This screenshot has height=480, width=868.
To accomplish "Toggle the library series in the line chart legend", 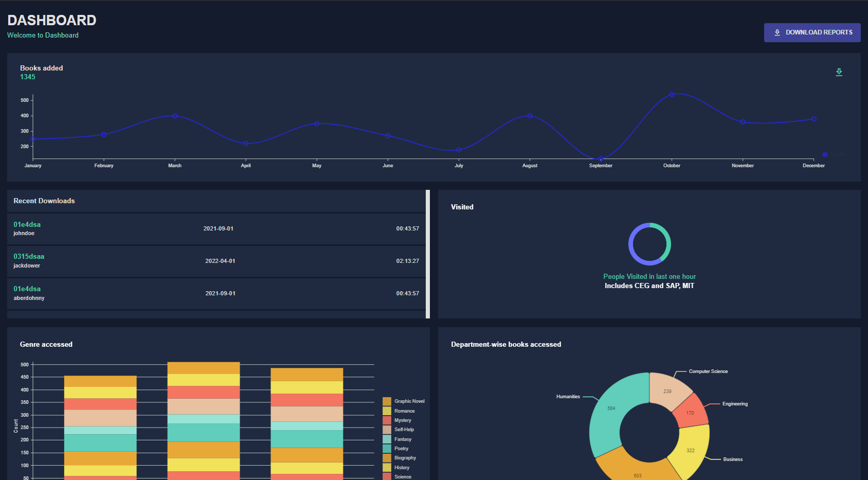I will (833, 154).
